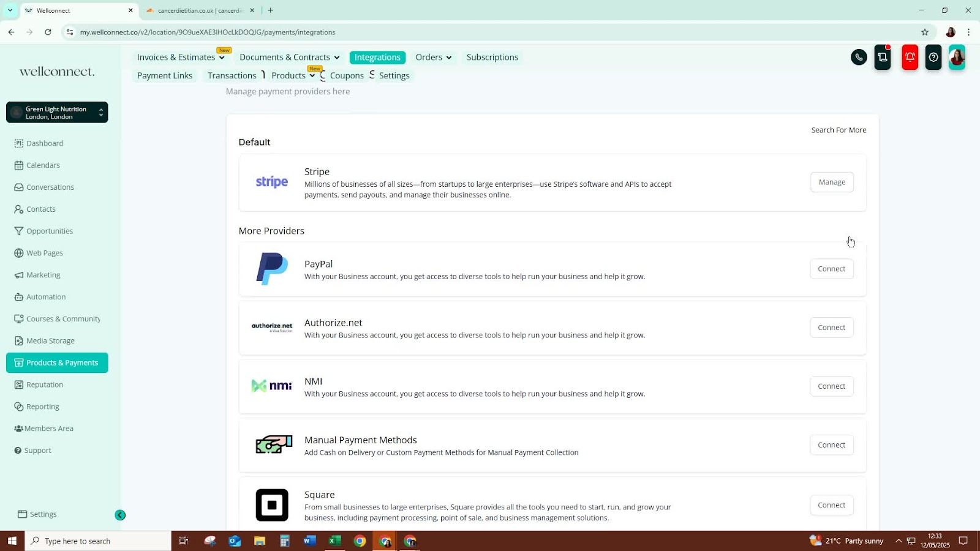This screenshot has height=551, width=980.
Task: Open the weather widget showing Partly sunny
Action: (847, 541)
